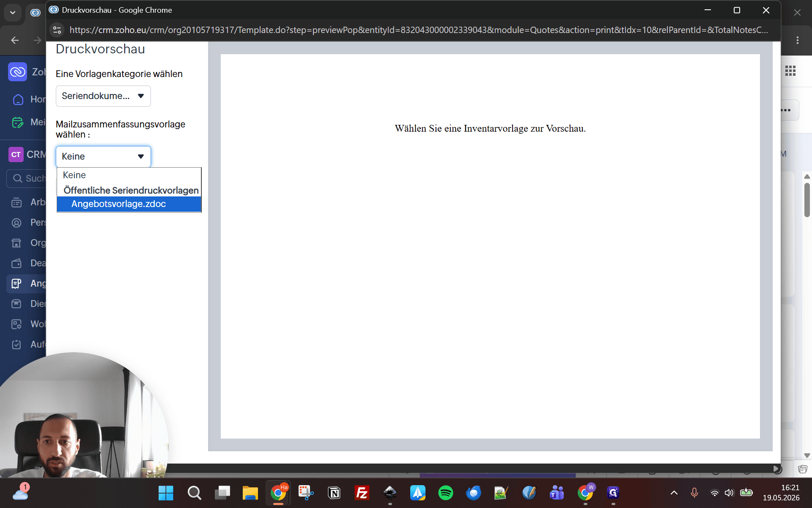This screenshot has height=508, width=812.
Task: Show hidden system tray icons chevron
Action: tap(674, 493)
